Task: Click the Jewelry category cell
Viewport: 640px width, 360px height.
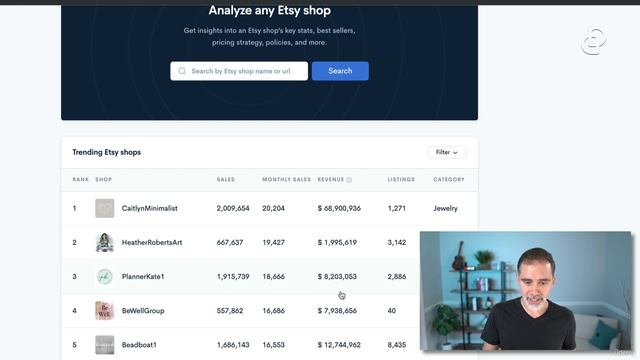Action: [445, 209]
